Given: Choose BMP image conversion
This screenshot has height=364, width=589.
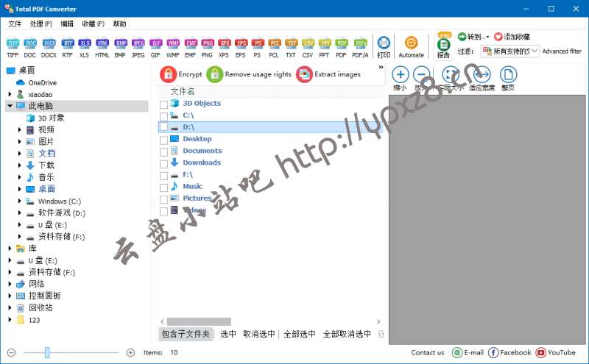Looking at the screenshot, I should point(120,48).
